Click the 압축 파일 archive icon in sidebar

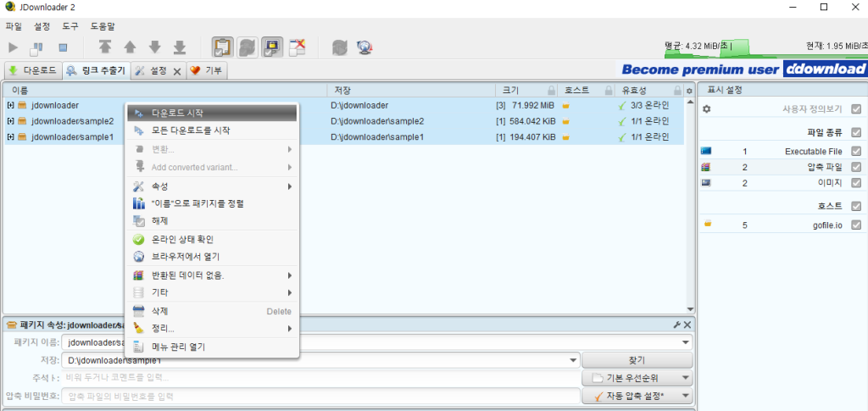click(x=706, y=167)
